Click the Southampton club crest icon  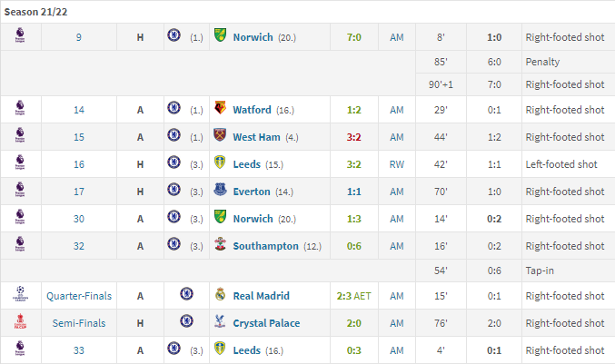[220, 243]
